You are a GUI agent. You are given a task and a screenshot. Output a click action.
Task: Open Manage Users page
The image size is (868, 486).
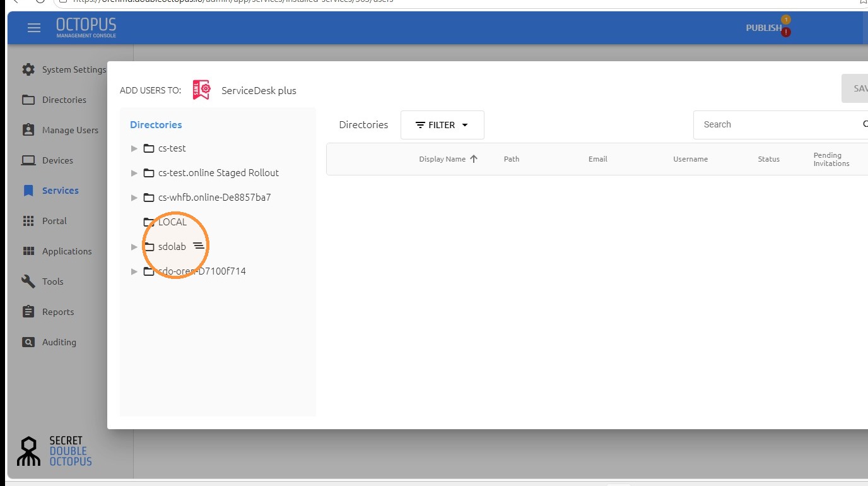pos(70,130)
